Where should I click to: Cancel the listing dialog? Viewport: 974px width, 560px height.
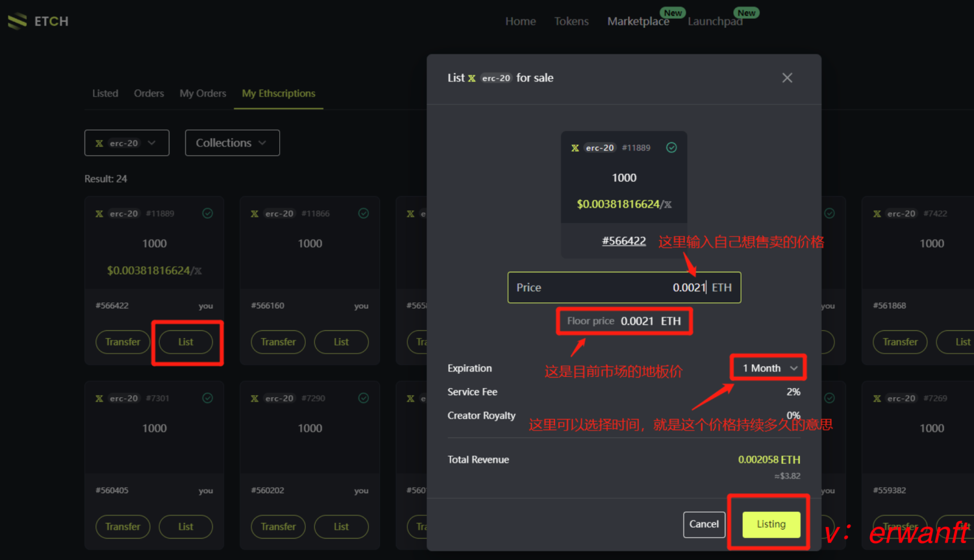point(704,524)
